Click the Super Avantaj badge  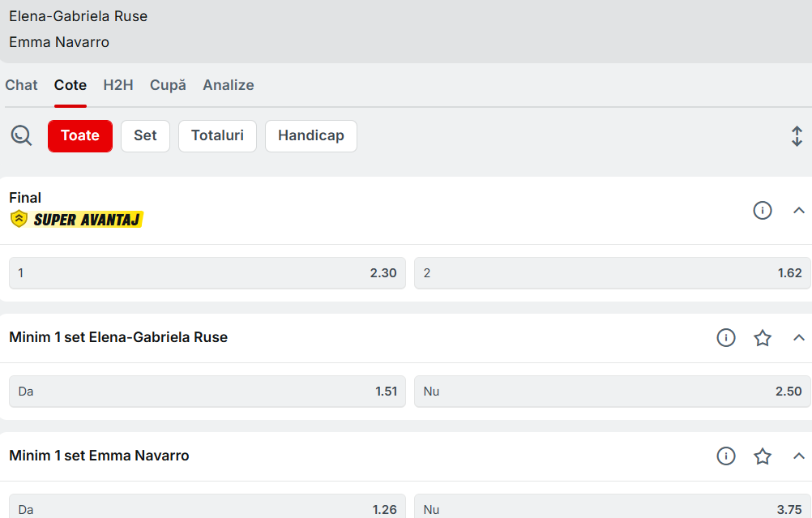(x=76, y=219)
